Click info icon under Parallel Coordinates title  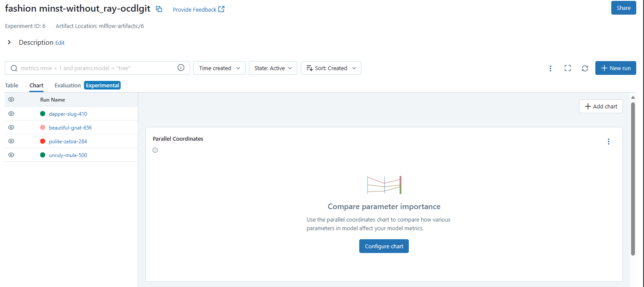tap(155, 150)
